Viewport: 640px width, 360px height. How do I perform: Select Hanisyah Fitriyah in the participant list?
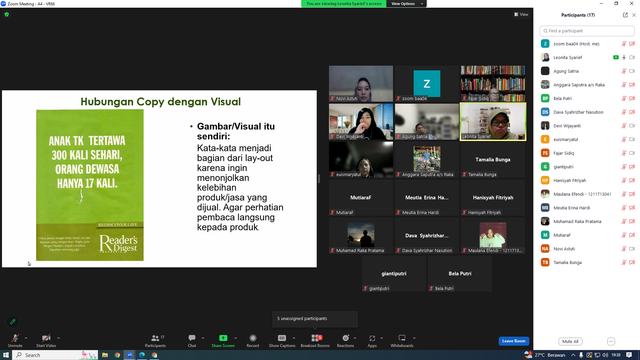point(587,180)
